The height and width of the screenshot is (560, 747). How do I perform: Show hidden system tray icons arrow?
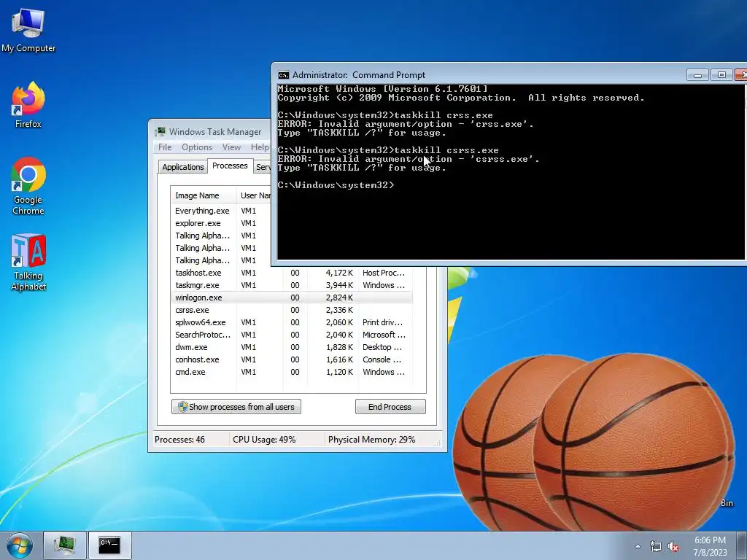point(638,547)
